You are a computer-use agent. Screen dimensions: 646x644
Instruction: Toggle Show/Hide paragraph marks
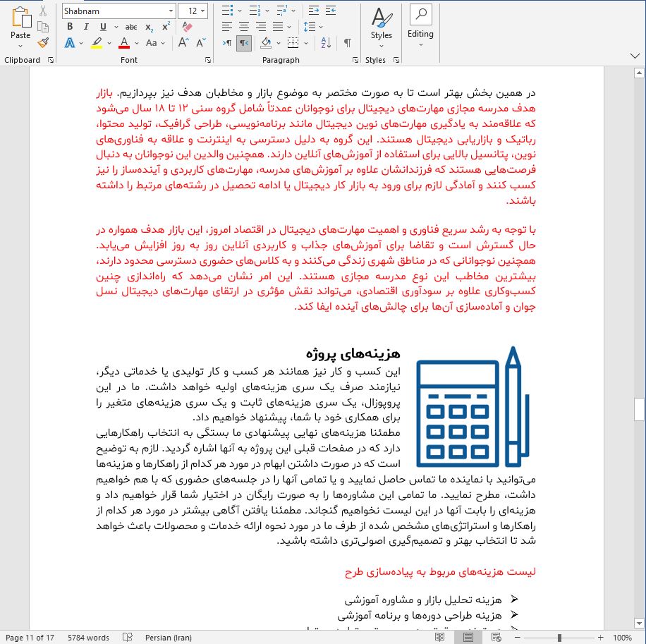[348, 43]
